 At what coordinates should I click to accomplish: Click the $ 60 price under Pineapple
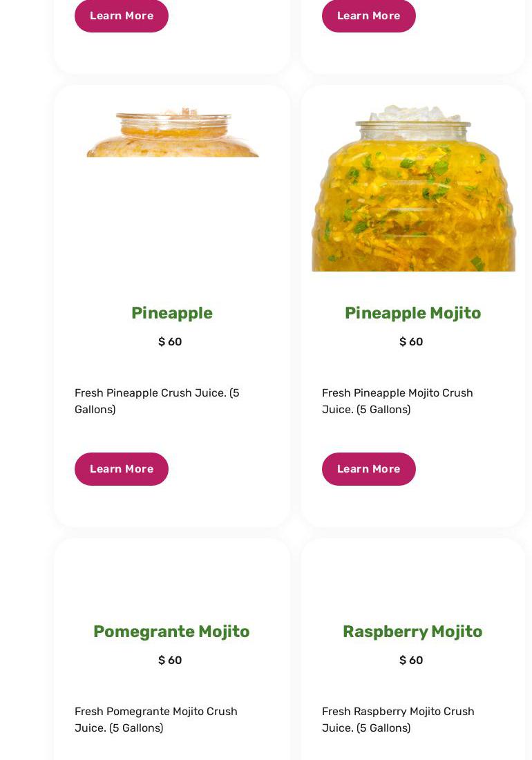(170, 342)
